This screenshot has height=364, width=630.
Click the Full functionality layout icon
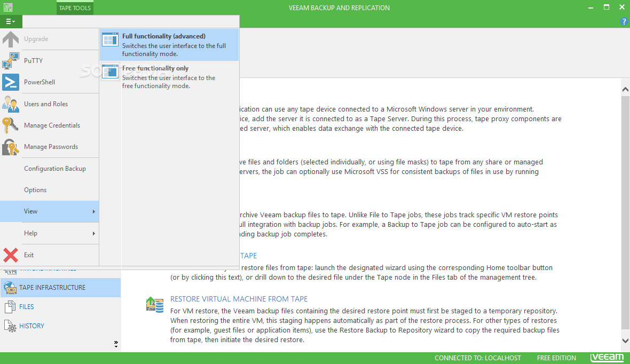tap(110, 39)
